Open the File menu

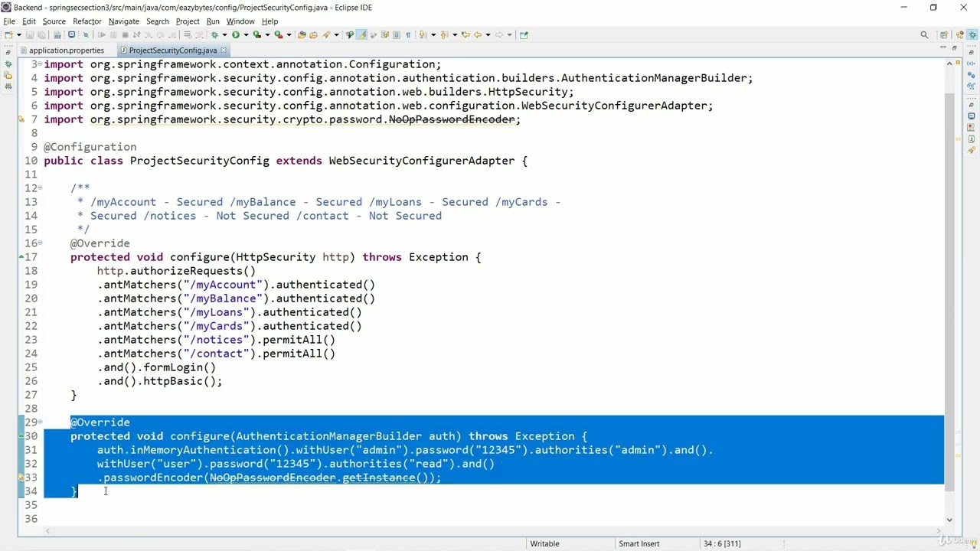tap(9, 21)
